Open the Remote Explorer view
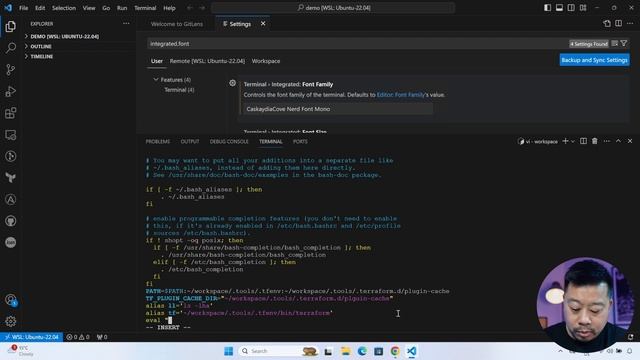Viewport: 640px width, 360px height. [x=11, y=135]
